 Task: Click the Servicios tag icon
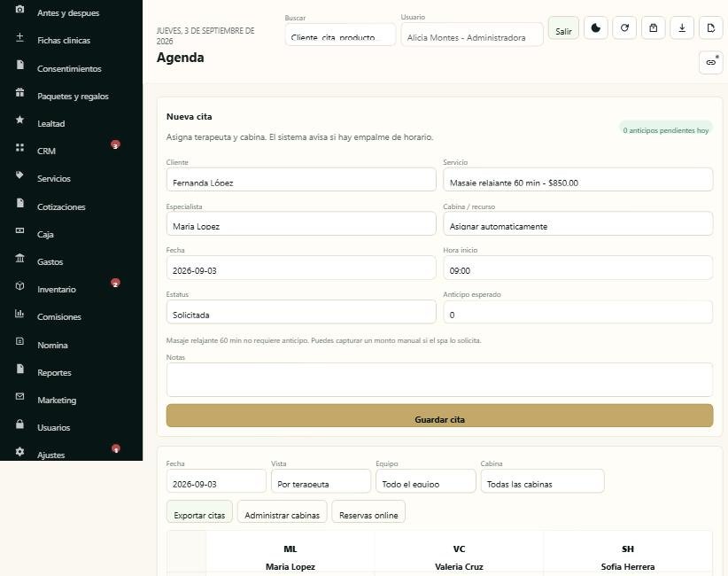coord(19,175)
